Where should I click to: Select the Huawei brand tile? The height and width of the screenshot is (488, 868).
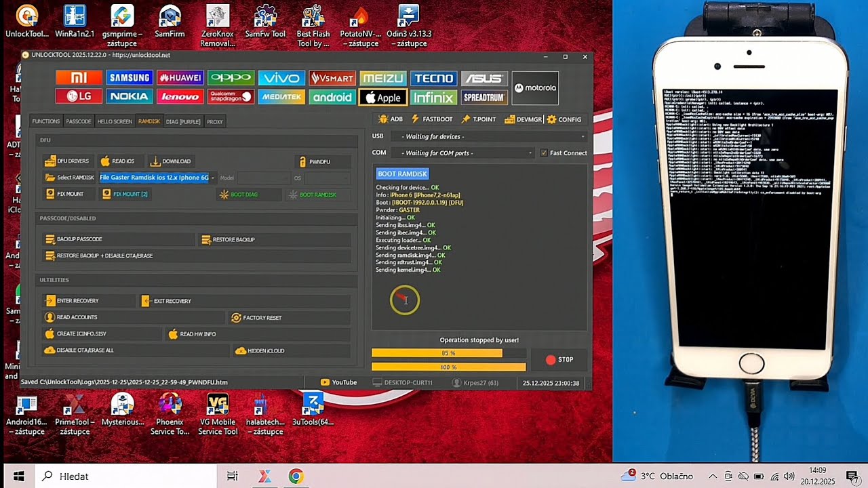coord(180,78)
